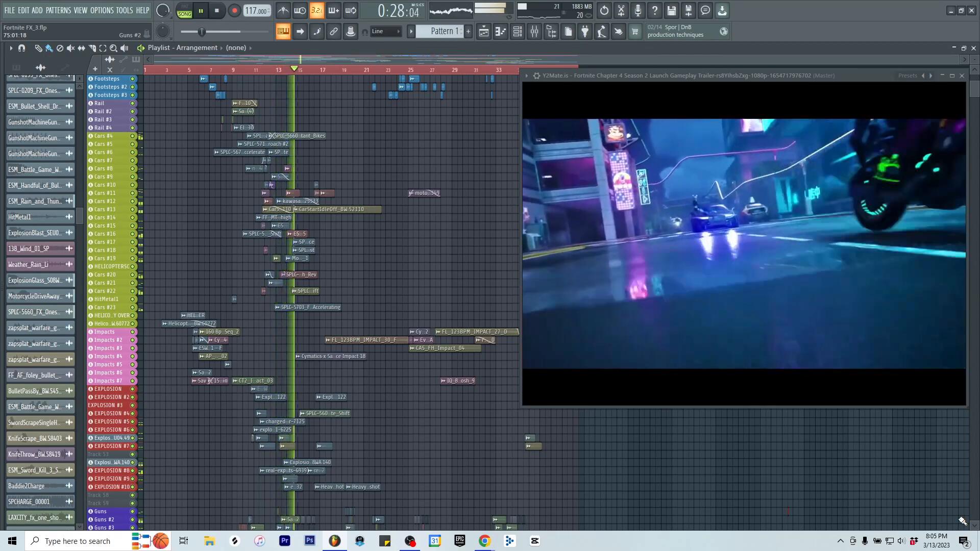Click the metronome icon
Screen dimensions: 980x551
coord(283,11)
